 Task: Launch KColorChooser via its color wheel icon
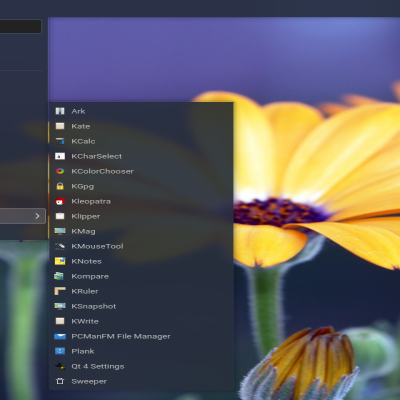point(60,171)
